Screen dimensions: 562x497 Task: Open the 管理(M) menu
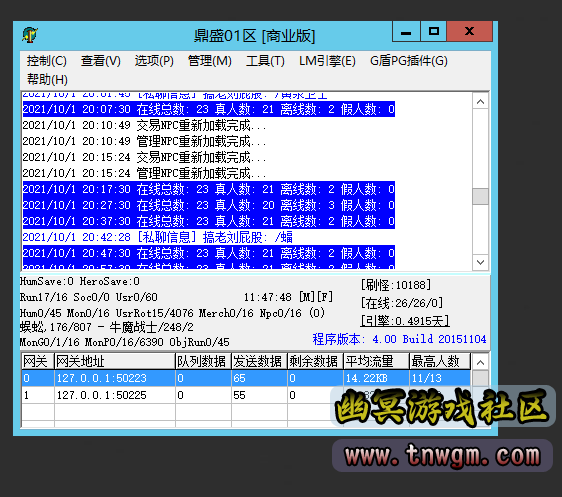point(210,61)
